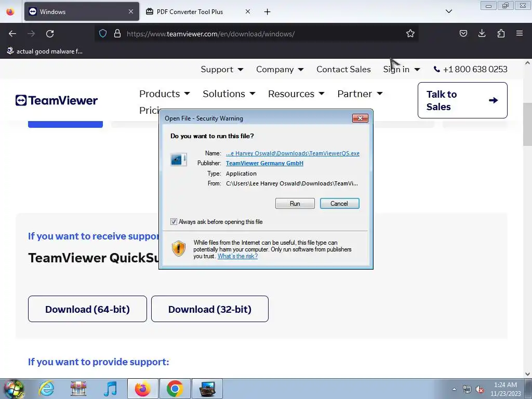Click the scrollbar down arrow
This screenshot has height=399, width=532.
click(x=527, y=374)
